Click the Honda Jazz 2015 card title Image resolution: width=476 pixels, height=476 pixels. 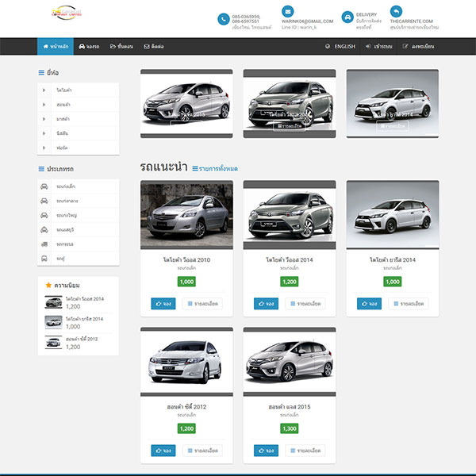pos(290,407)
